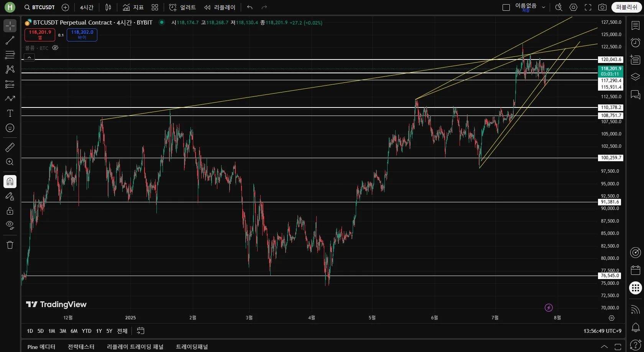The height and width of the screenshot is (352, 644).
Task: Create an alert via 얼러트
Action: 182,7
